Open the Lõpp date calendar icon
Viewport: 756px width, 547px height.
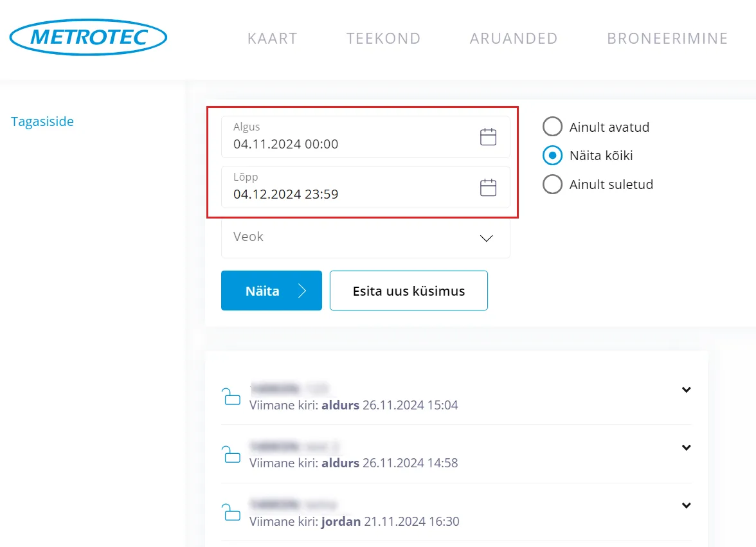coord(489,187)
